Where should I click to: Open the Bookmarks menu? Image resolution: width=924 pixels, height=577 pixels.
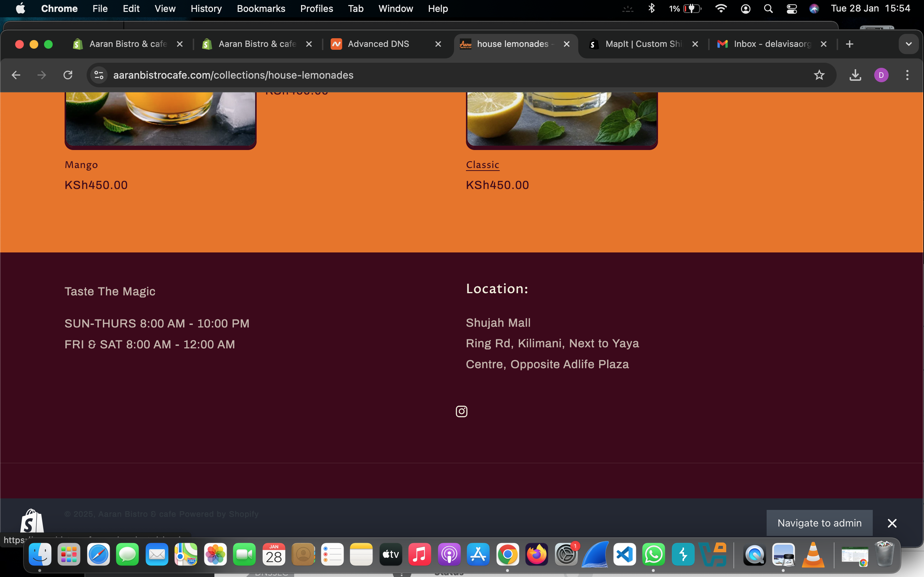(x=261, y=9)
